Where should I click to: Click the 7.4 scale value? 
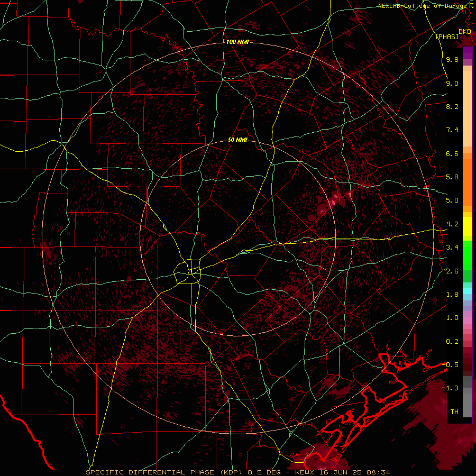click(x=452, y=130)
